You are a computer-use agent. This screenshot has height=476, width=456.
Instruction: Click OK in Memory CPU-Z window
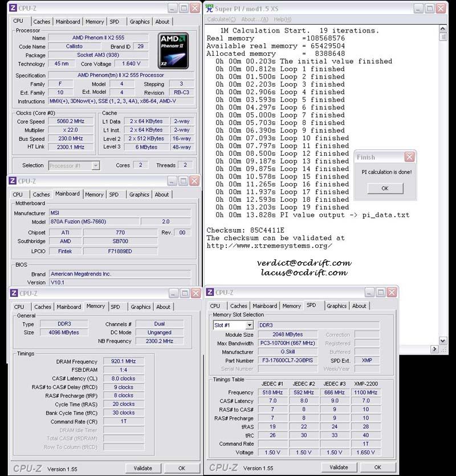pos(182,468)
